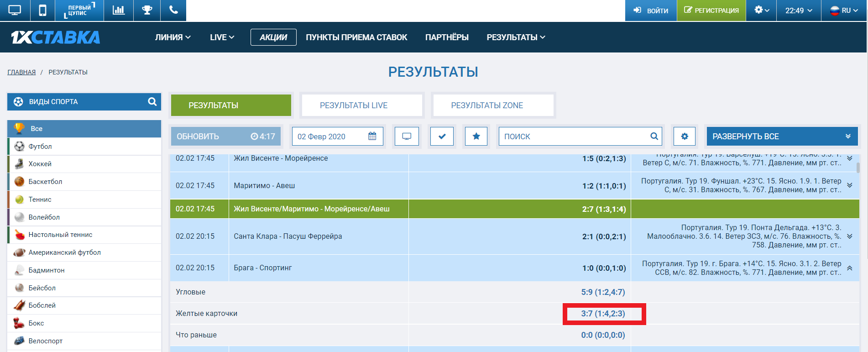Open the mobile version phone icon
This screenshot has width=868, height=352.
[42, 10]
